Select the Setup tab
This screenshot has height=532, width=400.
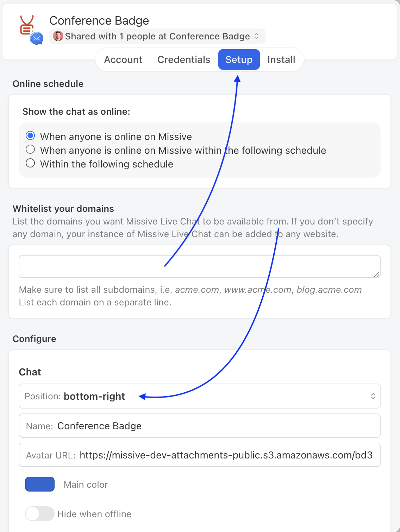[239, 59]
